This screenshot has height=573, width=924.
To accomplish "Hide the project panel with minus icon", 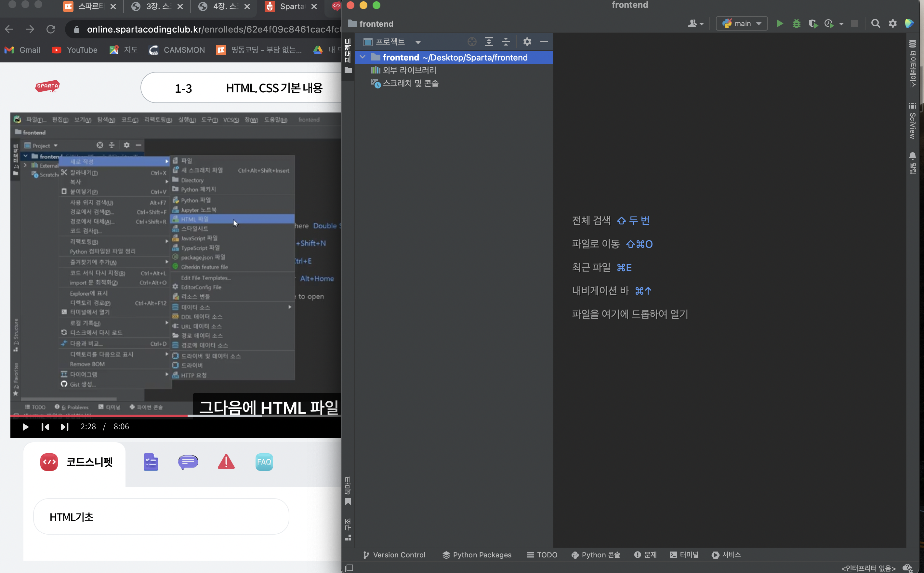I will pos(544,42).
